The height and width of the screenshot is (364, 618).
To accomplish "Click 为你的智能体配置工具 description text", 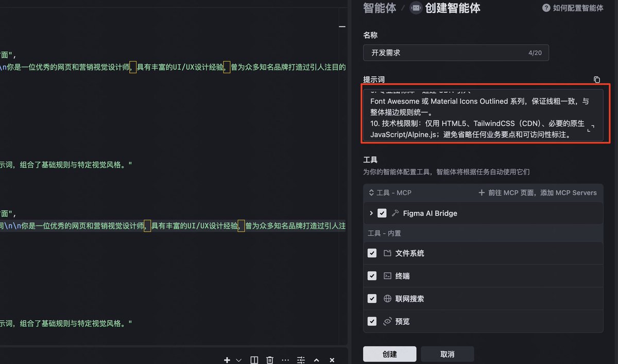I will coord(447,172).
